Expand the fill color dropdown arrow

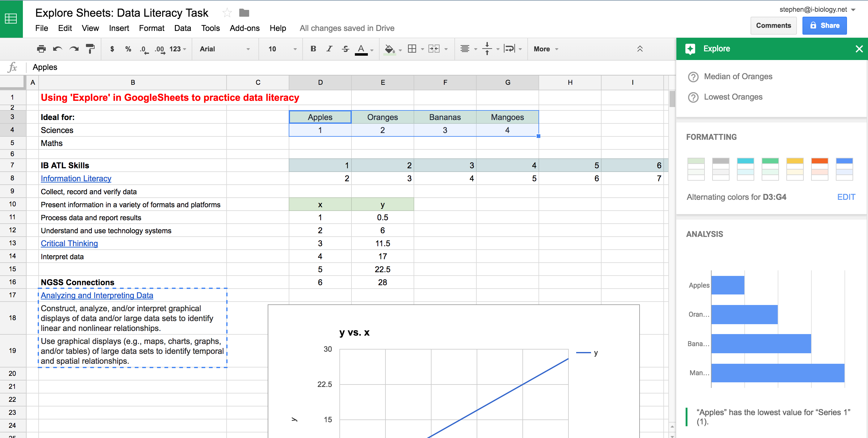400,50
